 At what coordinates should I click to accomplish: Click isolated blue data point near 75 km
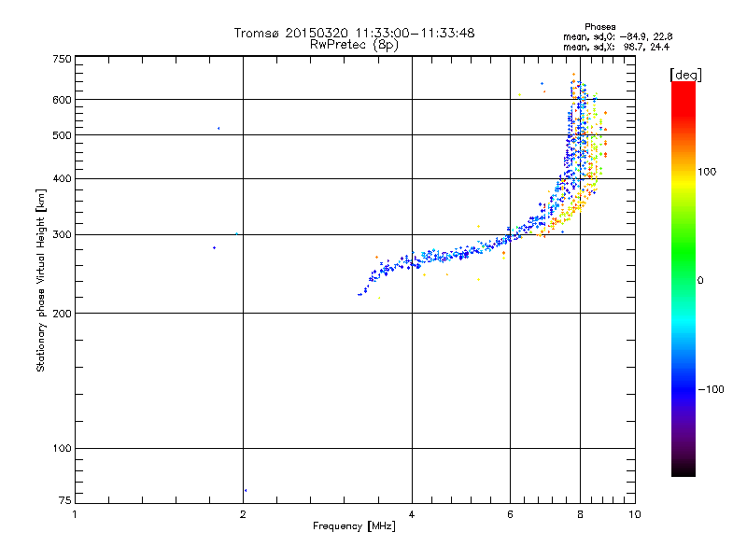pos(246,491)
